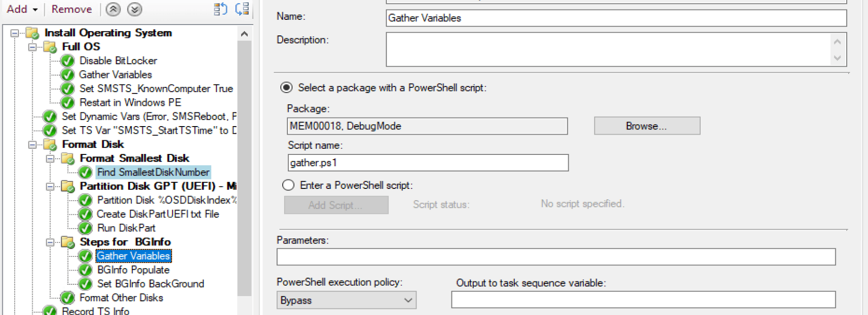The image size is (868, 315).
Task: Click the folder icon of Steps for BGInfo
Action: pos(68,242)
